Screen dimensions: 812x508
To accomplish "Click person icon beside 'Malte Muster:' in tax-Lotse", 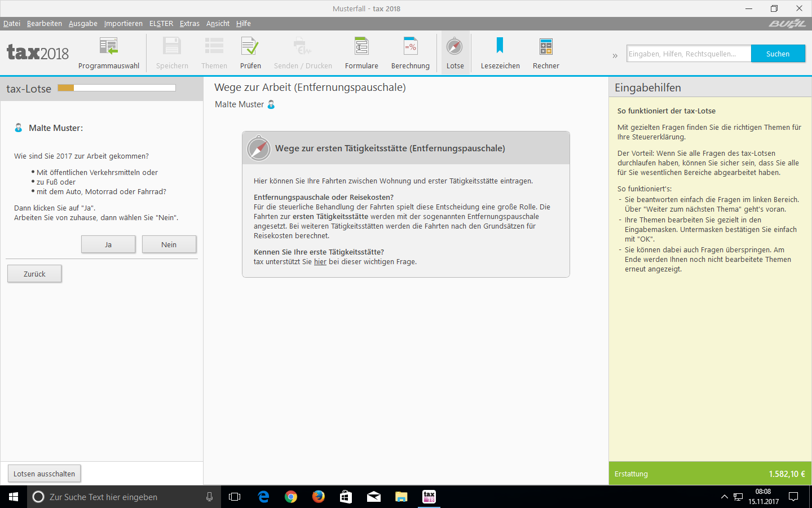I will (x=19, y=128).
